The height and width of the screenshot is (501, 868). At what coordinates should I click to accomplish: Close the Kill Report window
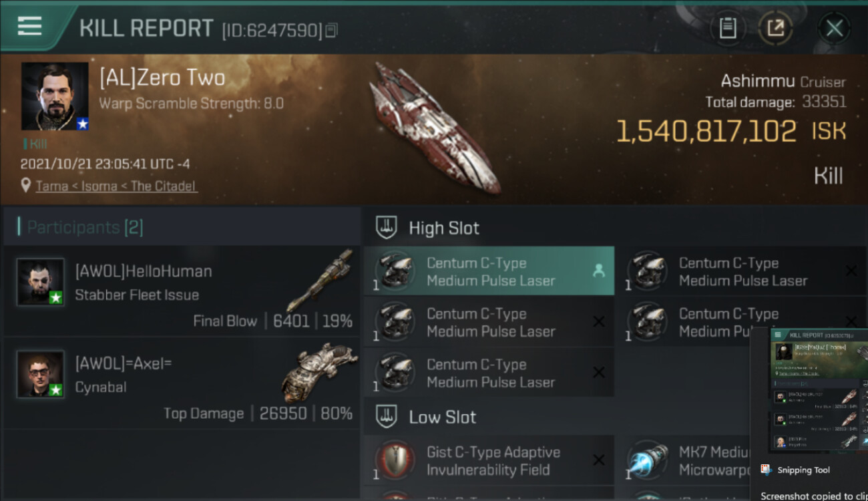pos(834,28)
